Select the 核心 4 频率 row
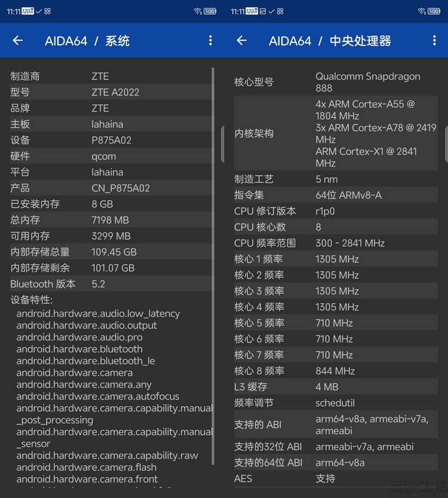This screenshot has height=498, width=448. [x=336, y=307]
